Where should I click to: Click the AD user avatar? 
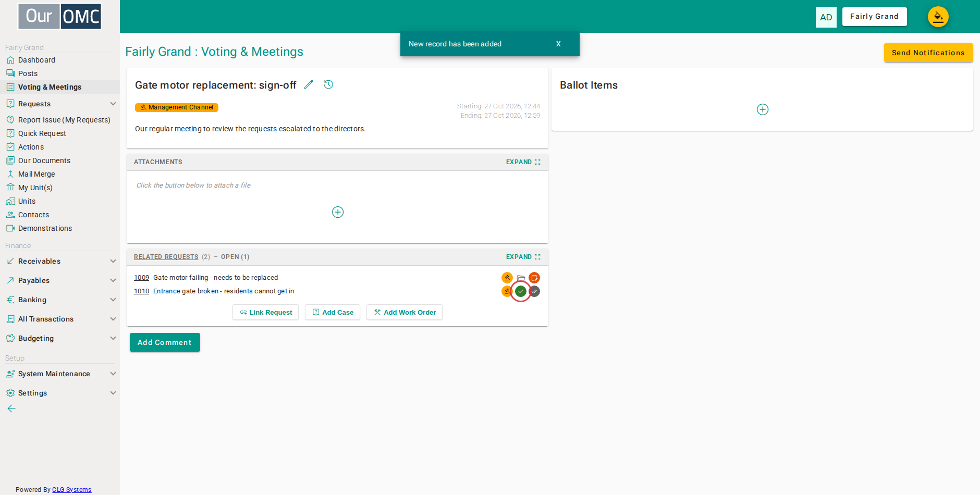pos(826,17)
